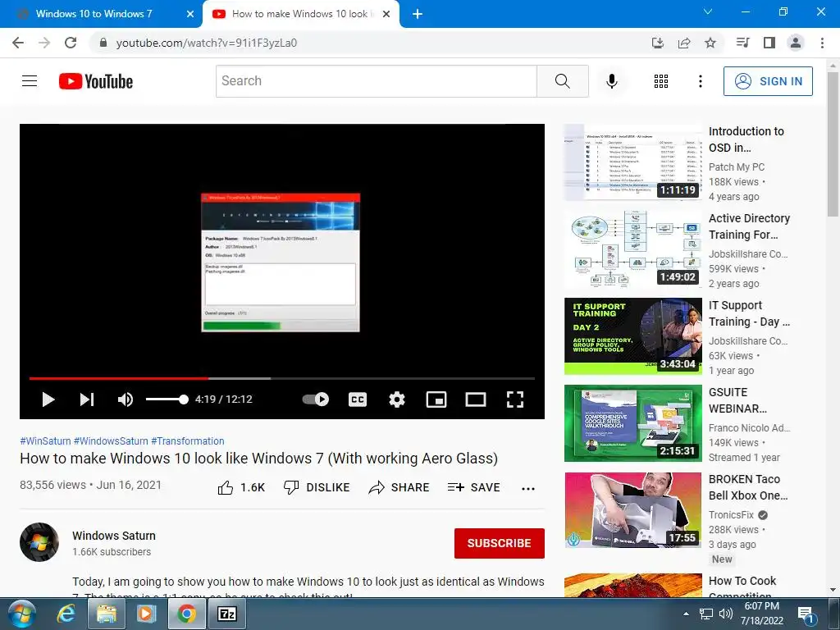
Task: Open BROKEN Taco Bell Xbox One video title
Action: [748, 487]
